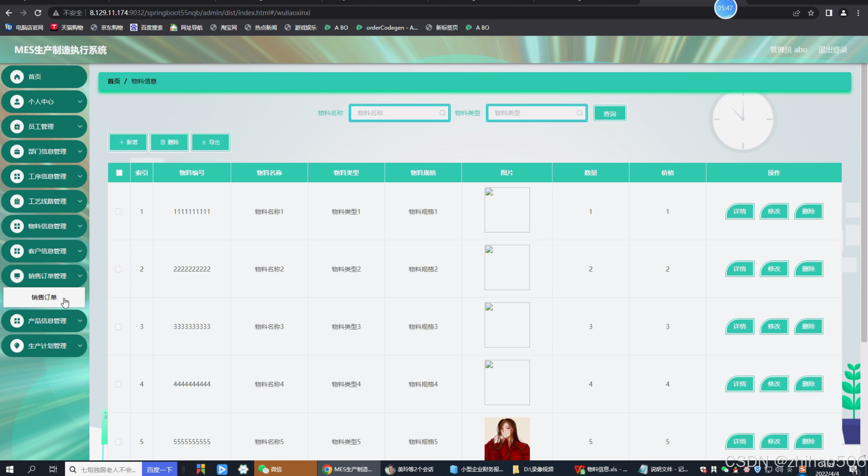Click the 查询 search button
The height and width of the screenshot is (476, 868).
pyautogui.click(x=610, y=113)
